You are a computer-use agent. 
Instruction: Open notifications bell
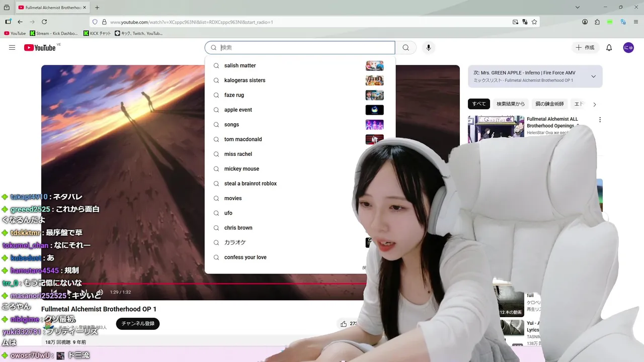(x=609, y=48)
